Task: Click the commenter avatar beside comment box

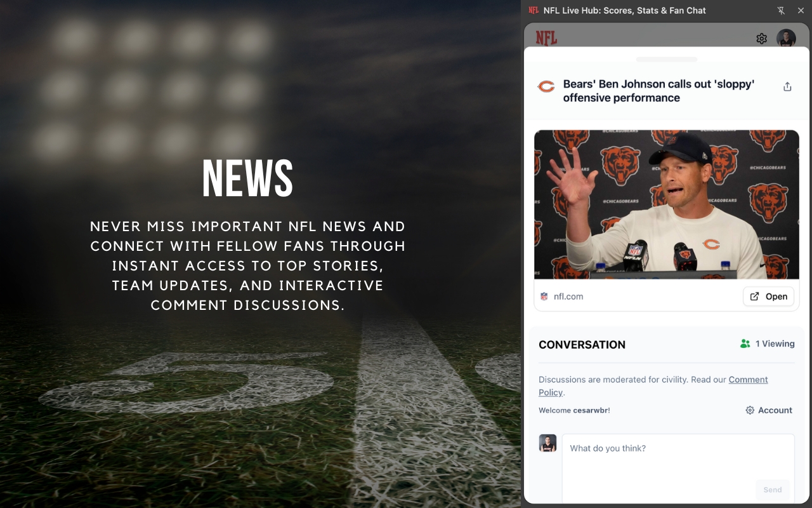Action: pos(547,443)
